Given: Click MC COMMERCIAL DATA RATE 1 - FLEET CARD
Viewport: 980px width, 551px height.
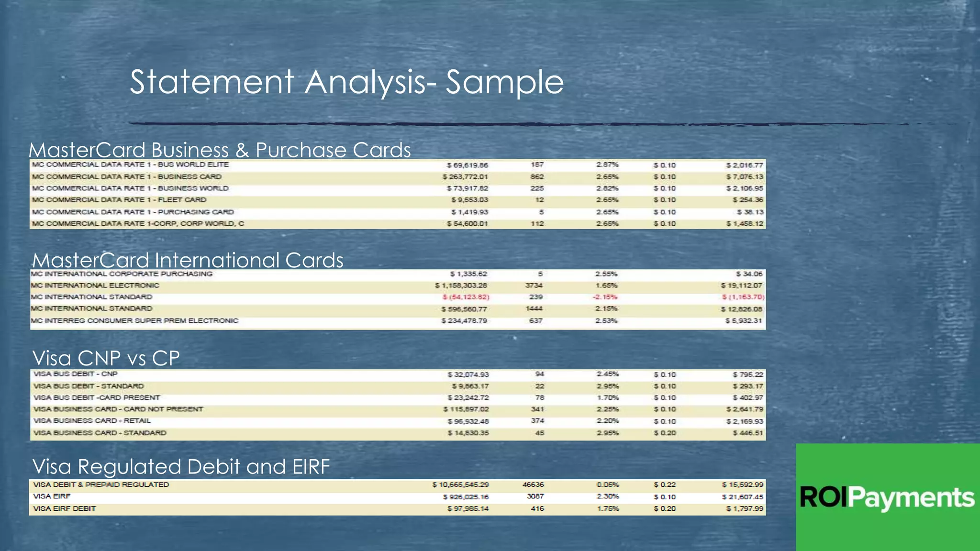Looking at the screenshot, I should tap(119, 200).
